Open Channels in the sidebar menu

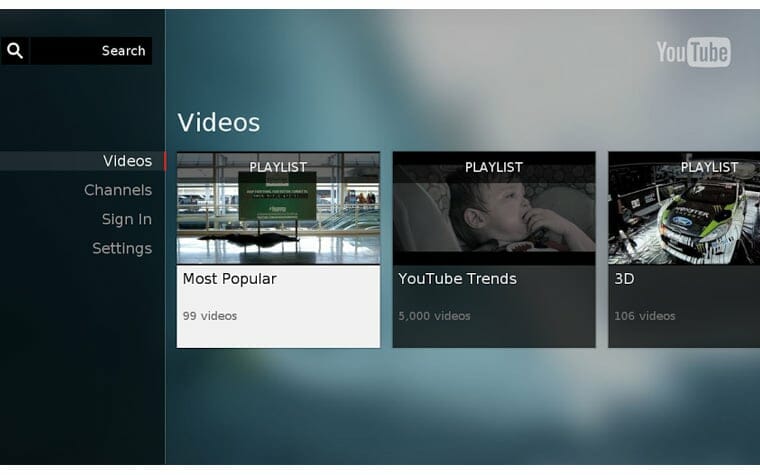coord(118,190)
